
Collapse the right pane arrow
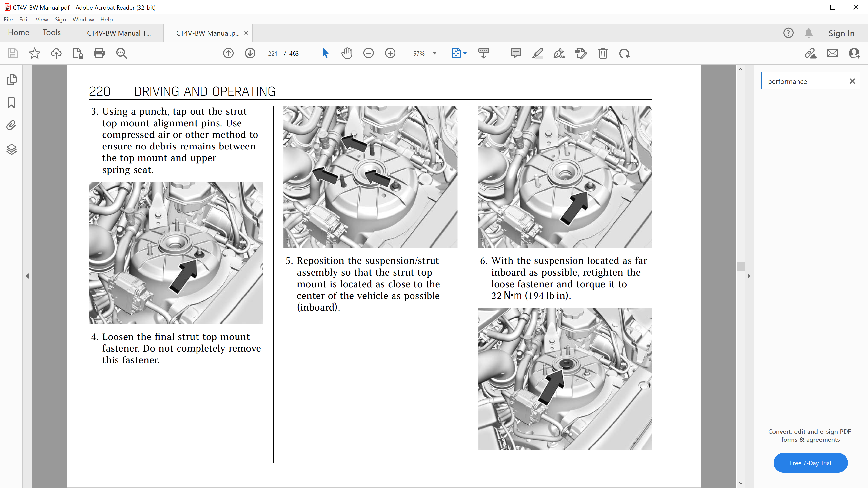(x=749, y=276)
